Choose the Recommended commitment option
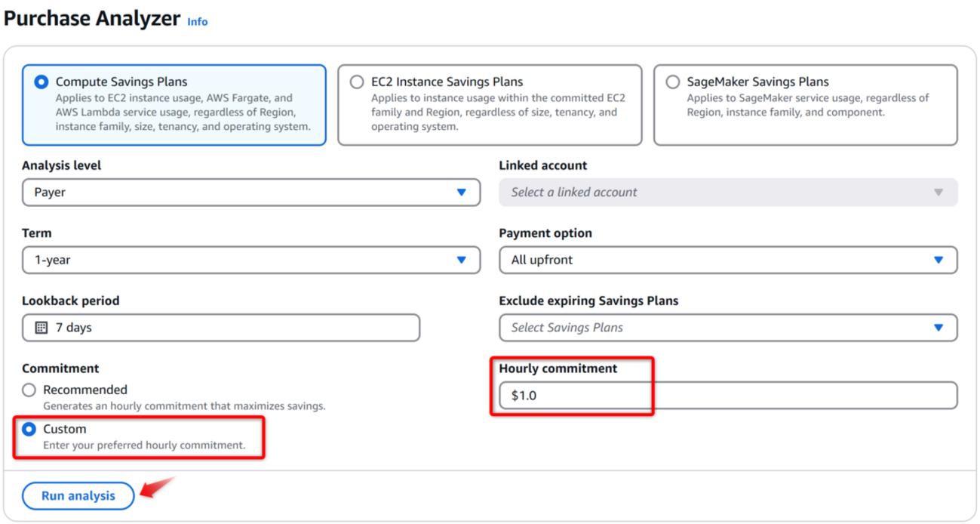This screenshot has width=980, height=524. (x=29, y=390)
